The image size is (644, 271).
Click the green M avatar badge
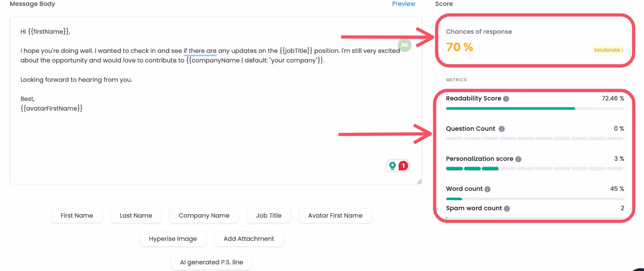pyautogui.click(x=405, y=45)
